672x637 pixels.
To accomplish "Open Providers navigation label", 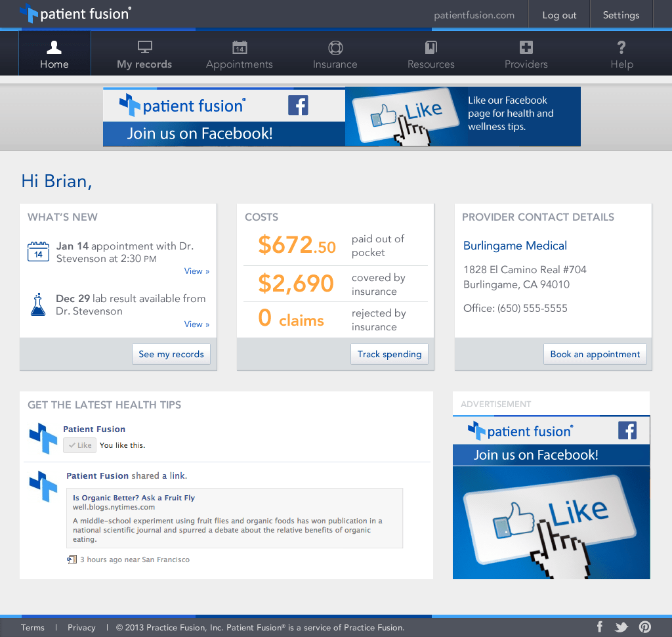I will (526, 64).
